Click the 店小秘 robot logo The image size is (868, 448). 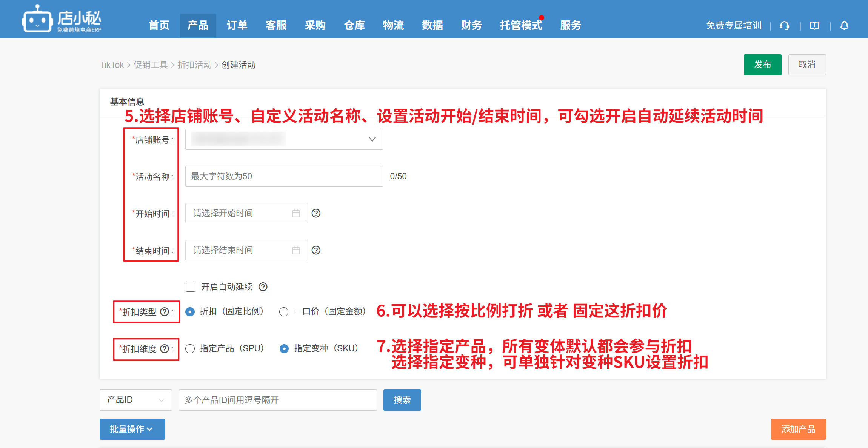pyautogui.click(x=37, y=20)
